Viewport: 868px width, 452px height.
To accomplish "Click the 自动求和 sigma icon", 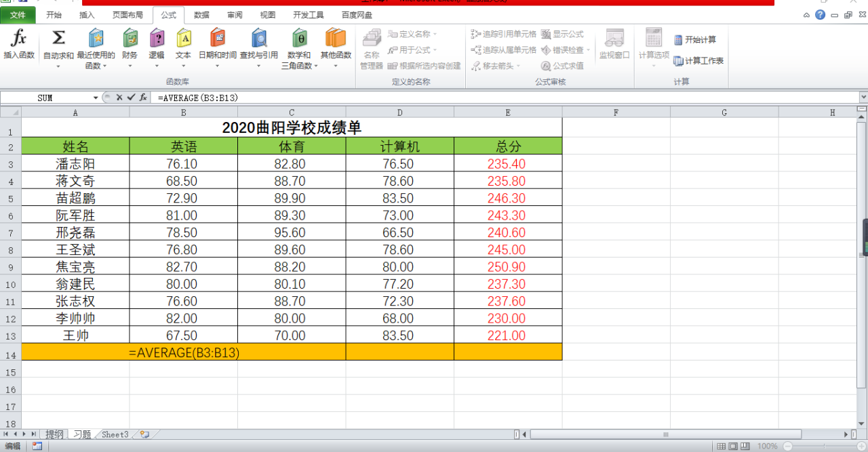I will (x=58, y=38).
